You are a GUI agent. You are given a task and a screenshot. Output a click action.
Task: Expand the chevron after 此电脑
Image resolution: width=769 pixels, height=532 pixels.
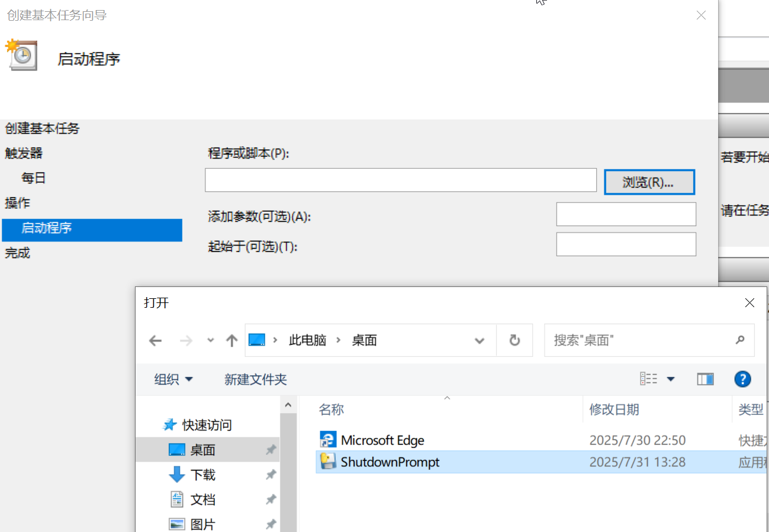[x=339, y=340]
